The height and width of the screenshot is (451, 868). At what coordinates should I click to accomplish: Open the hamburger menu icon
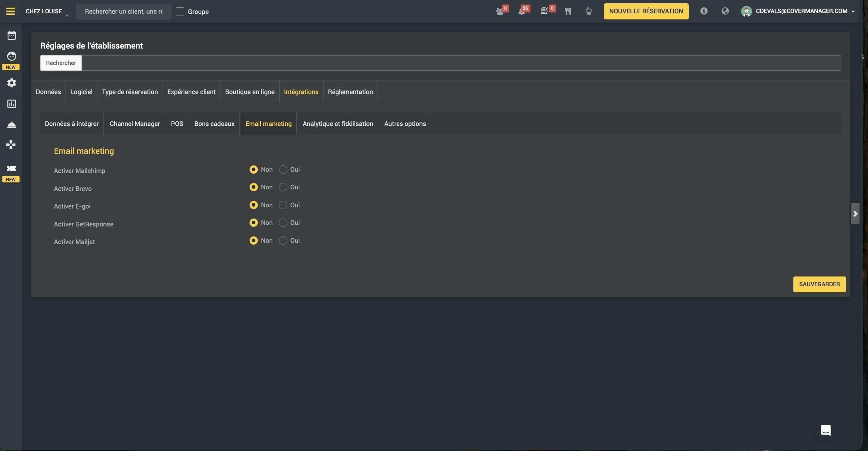(10, 11)
